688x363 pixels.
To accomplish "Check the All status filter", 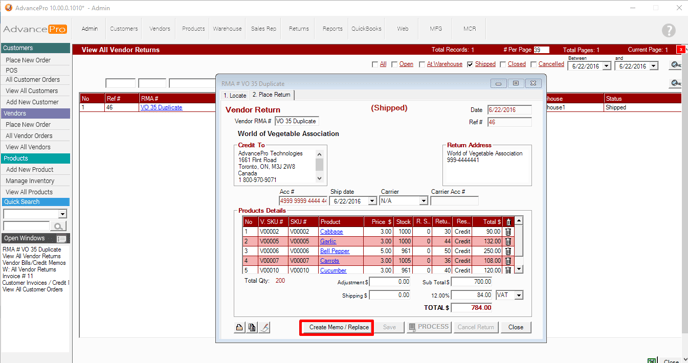I will (375, 64).
